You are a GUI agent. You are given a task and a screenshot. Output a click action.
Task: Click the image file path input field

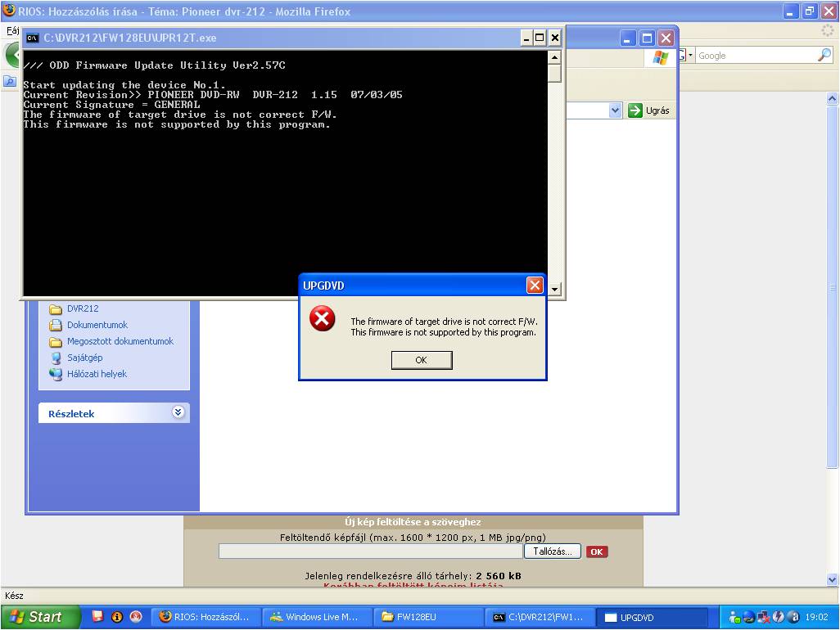pos(370,551)
